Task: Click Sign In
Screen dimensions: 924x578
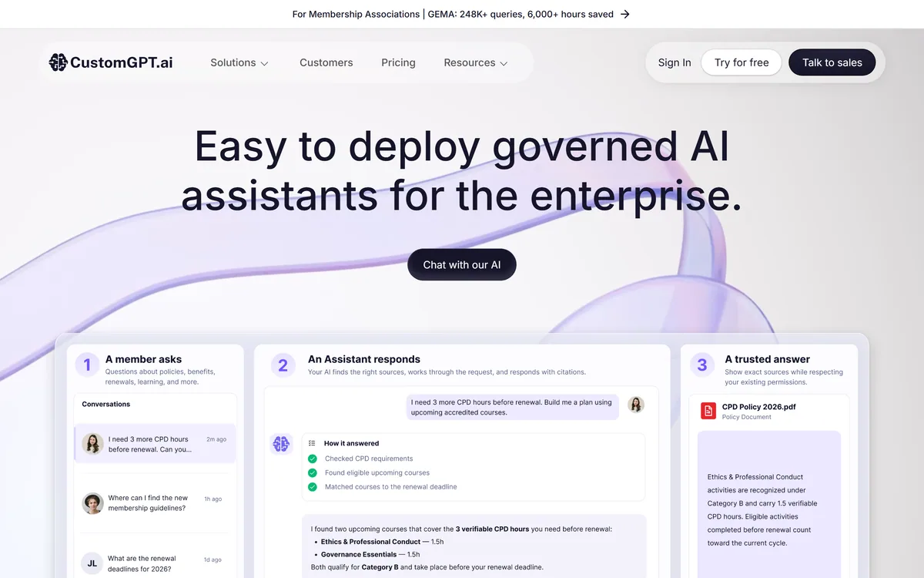Action: coord(675,62)
